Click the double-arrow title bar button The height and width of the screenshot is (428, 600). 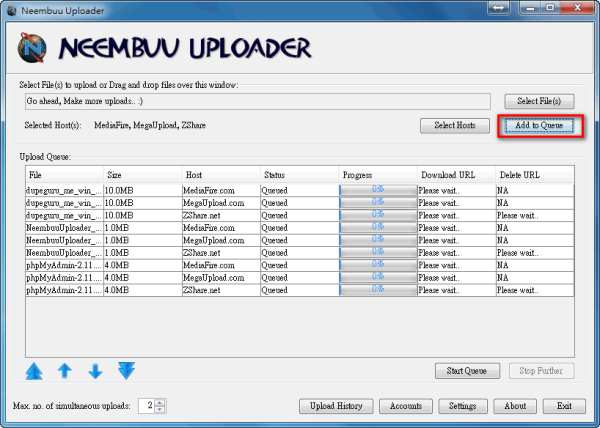coord(499,8)
